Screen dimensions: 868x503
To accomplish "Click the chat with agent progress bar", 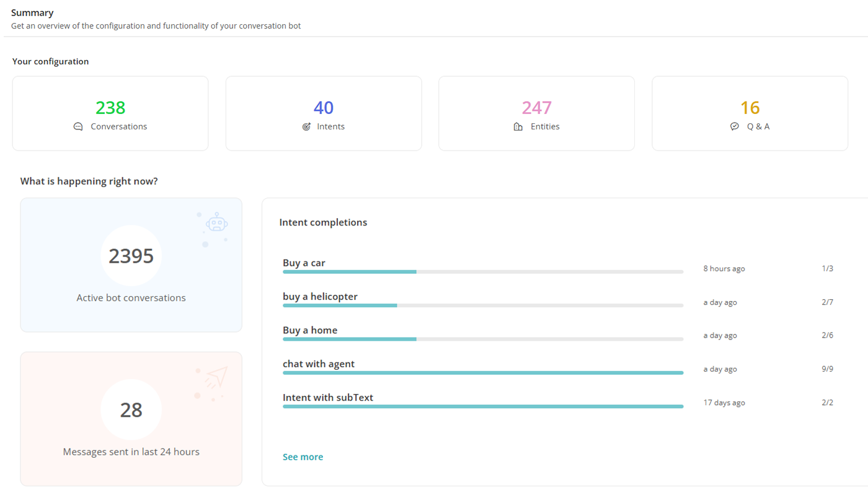I will tap(482, 373).
